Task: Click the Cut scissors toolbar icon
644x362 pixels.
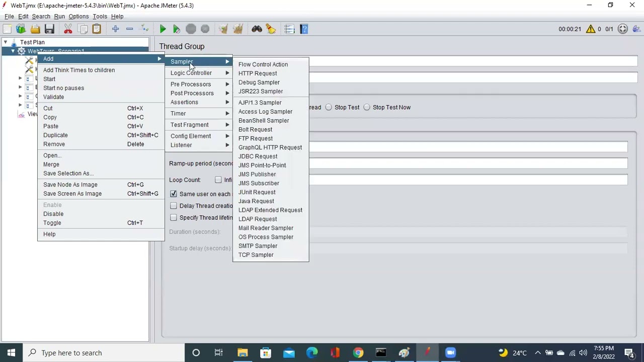Action: pos(68,29)
